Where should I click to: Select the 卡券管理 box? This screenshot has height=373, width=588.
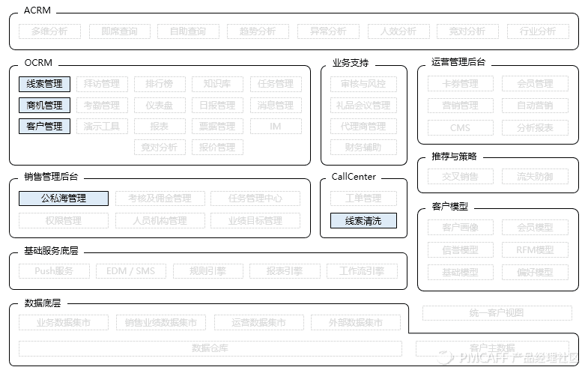coord(461,84)
